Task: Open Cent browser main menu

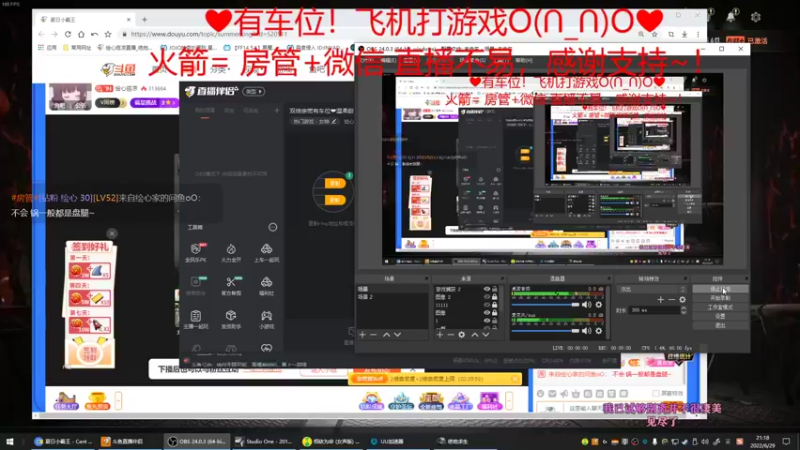Action: pyautogui.click(x=698, y=34)
